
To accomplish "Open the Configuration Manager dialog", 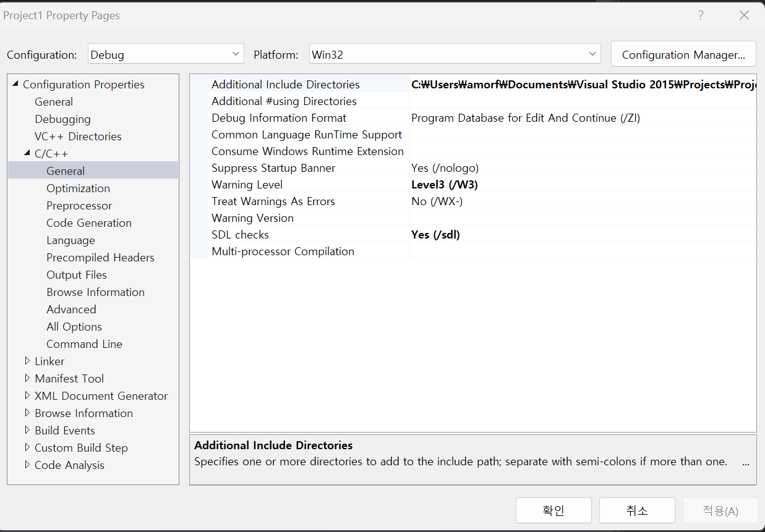I will pos(683,54).
